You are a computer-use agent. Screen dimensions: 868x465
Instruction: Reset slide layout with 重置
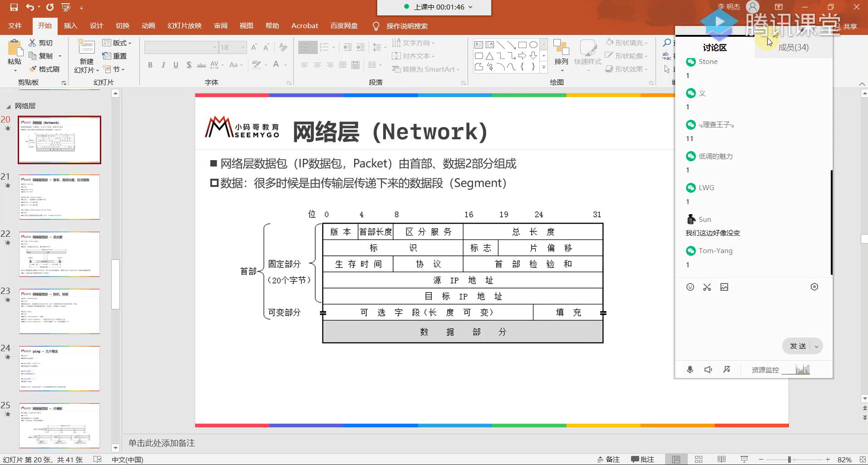click(x=115, y=56)
